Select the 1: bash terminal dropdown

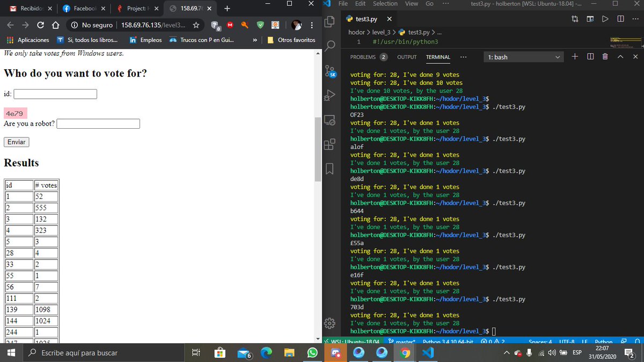click(523, 57)
